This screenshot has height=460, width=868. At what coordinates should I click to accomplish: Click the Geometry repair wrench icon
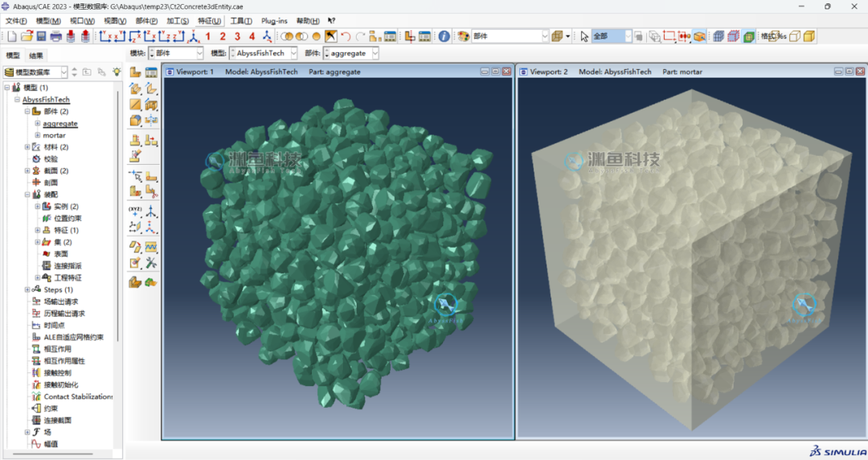click(151, 263)
